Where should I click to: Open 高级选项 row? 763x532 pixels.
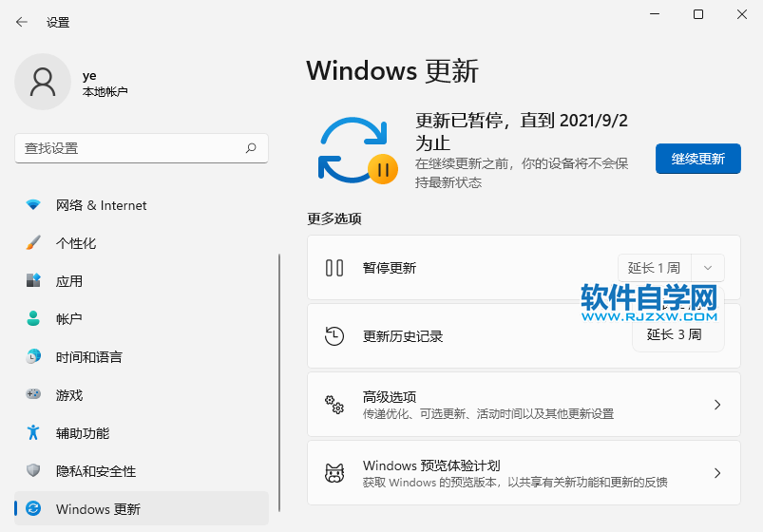(x=524, y=405)
